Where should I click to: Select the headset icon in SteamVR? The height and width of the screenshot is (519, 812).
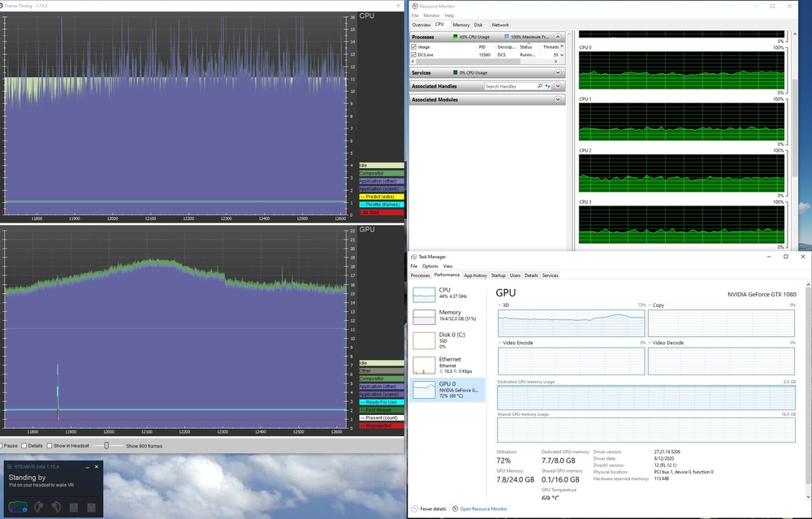[18, 506]
